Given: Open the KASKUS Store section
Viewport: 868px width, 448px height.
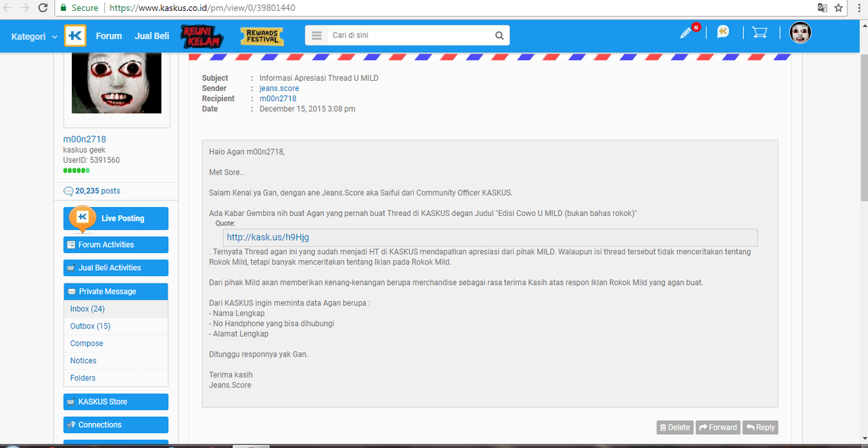Looking at the screenshot, I should (x=116, y=402).
